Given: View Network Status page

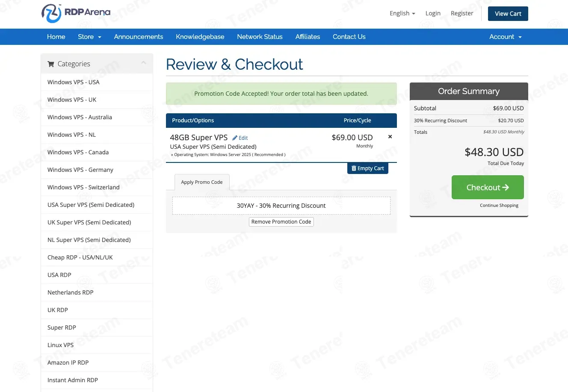Looking at the screenshot, I should tap(260, 37).
